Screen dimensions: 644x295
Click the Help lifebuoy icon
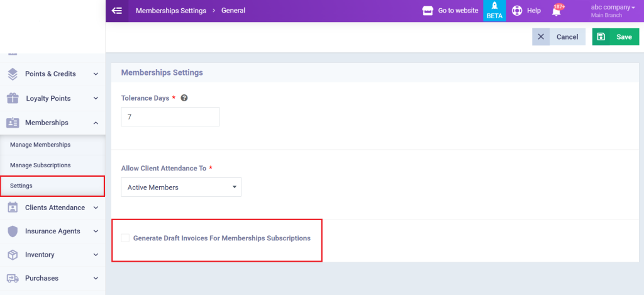[517, 11]
